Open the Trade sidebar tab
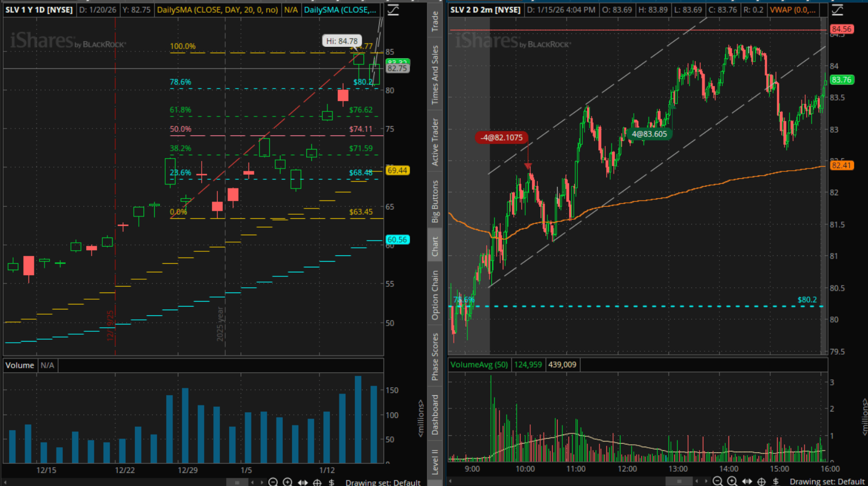This screenshot has height=486, width=868. [435, 21]
